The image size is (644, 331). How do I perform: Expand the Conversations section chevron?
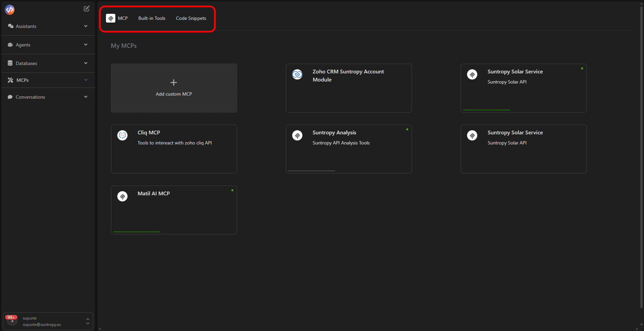(x=86, y=97)
